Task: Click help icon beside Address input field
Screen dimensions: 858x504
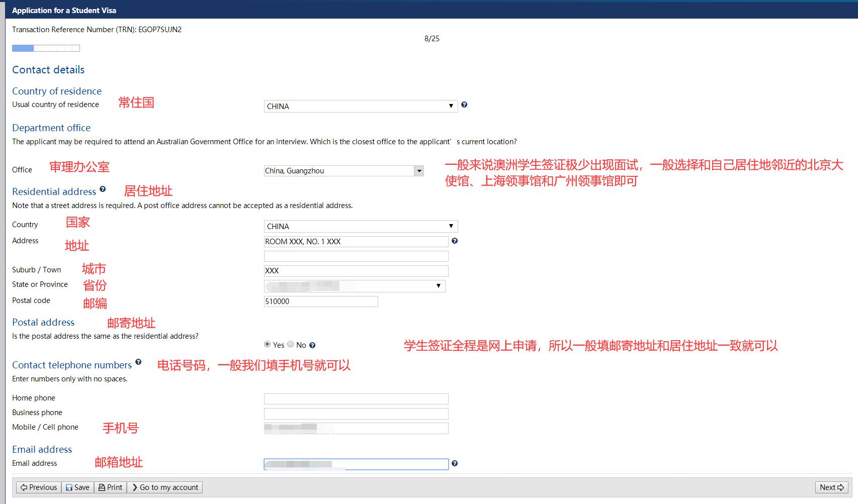Action: click(455, 241)
